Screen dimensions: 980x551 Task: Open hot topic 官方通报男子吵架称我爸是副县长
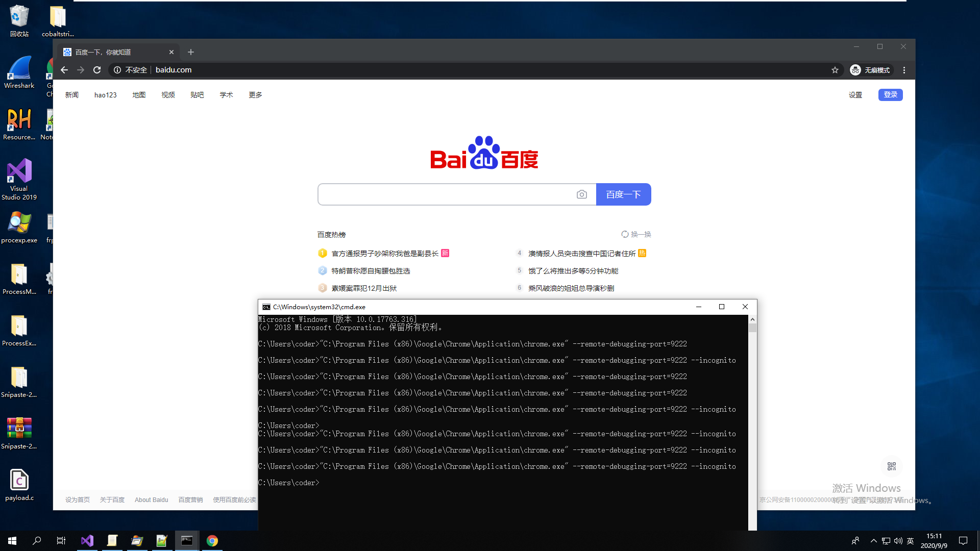click(385, 254)
